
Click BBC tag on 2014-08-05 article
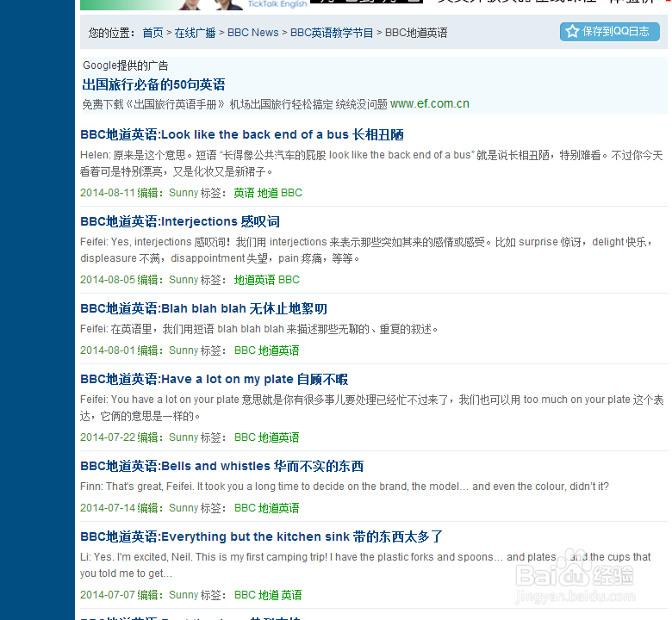289,280
